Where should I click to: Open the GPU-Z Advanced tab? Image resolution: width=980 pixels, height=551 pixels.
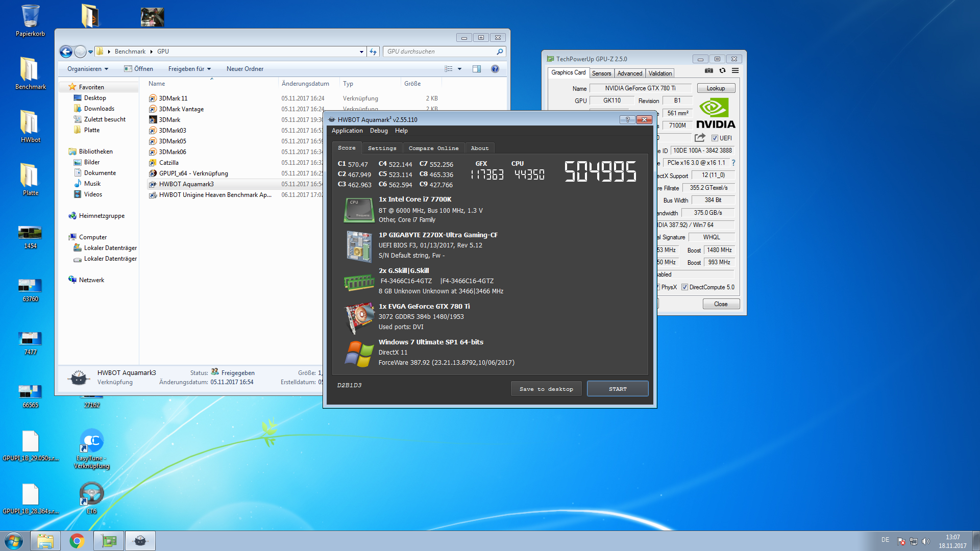tap(629, 73)
